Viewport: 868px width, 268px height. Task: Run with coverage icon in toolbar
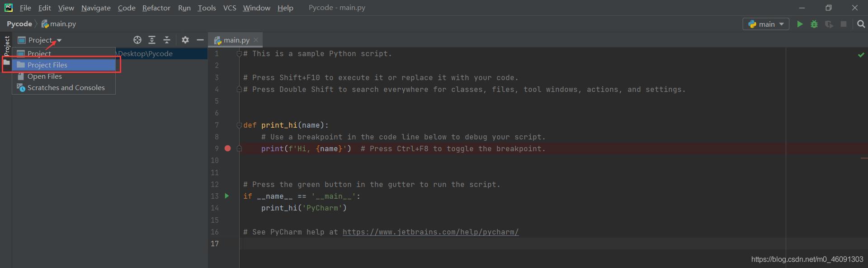[829, 24]
